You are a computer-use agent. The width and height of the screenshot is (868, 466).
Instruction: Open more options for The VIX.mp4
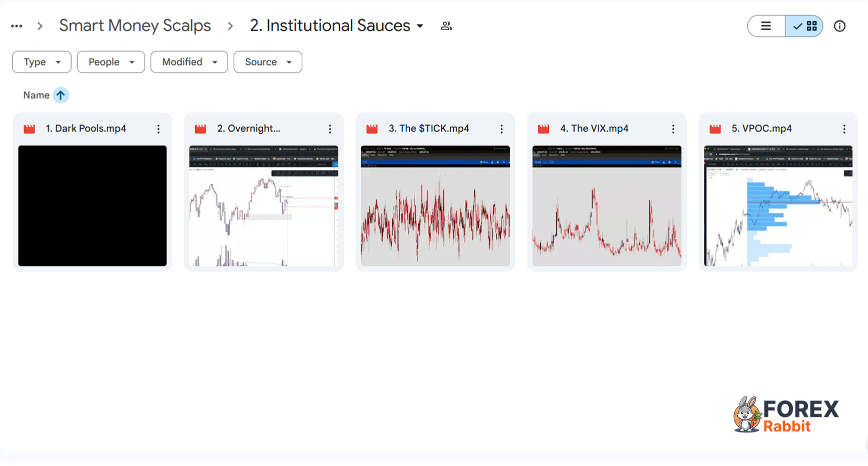click(673, 129)
